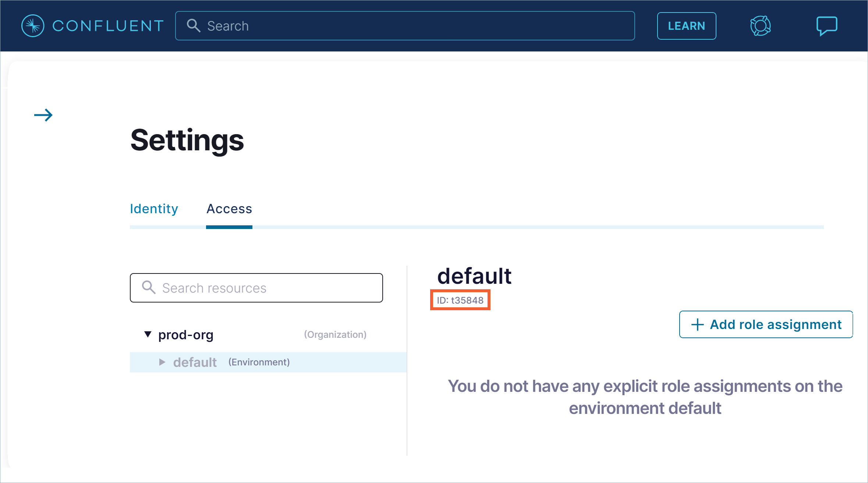Open the help lifebuoy icon

760,25
